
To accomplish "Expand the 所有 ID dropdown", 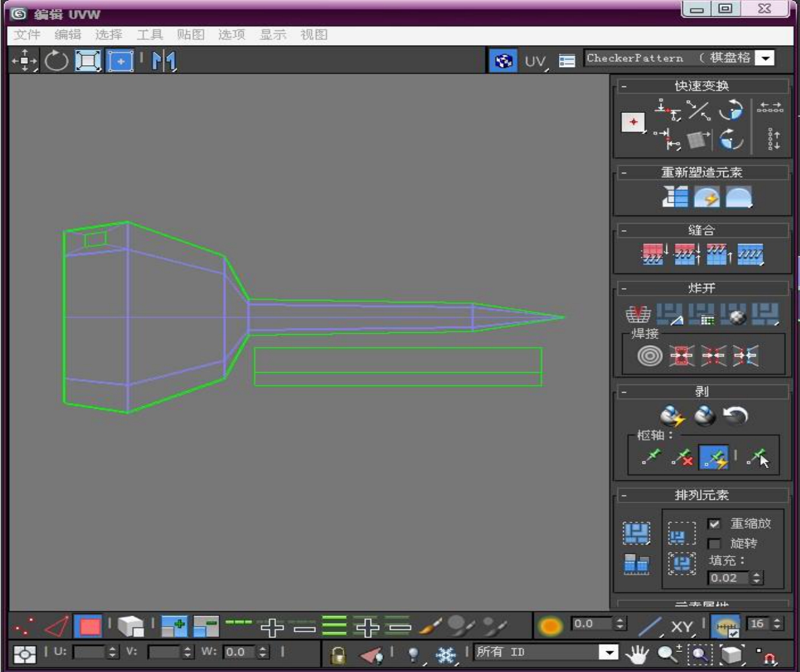I will 608,653.
